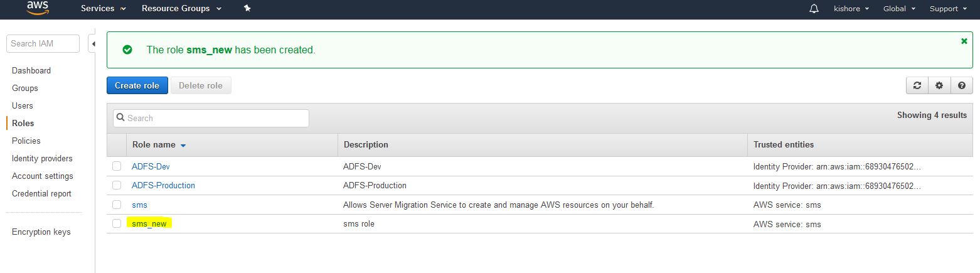This screenshot has width=980, height=273.
Task: Go to Policies in the sidebar
Action: tap(26, 141)
